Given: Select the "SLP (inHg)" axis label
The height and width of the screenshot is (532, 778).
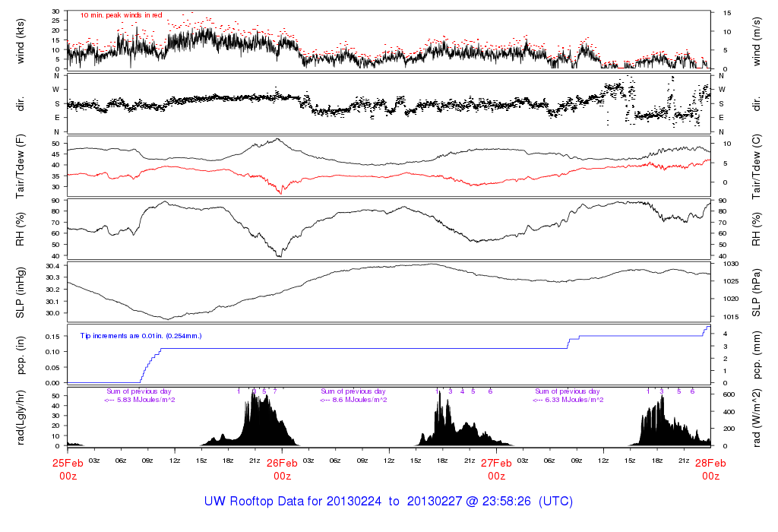Looking at the screenshot, I should 21,293.
